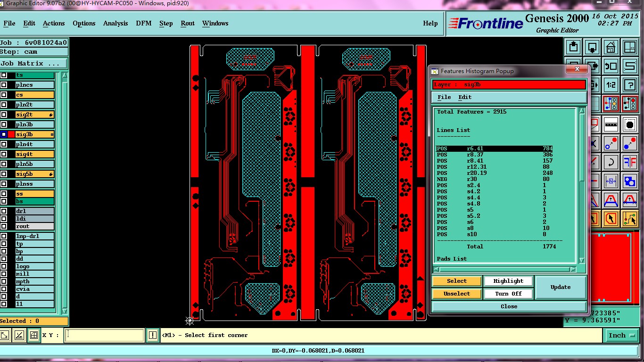Viewport: 644px width, 362px height.
Task: Open File menu in Features Histogram popup
Action: 444,97
